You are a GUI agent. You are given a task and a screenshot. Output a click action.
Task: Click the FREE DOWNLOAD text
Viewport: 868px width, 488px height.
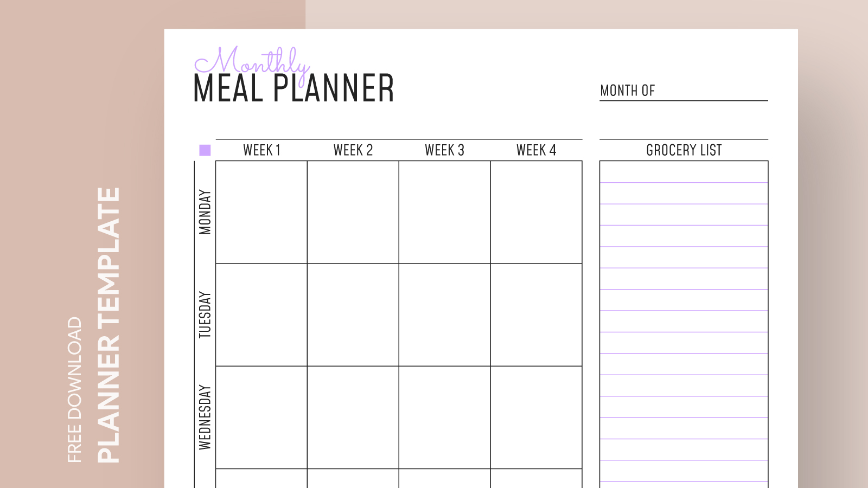74,390
